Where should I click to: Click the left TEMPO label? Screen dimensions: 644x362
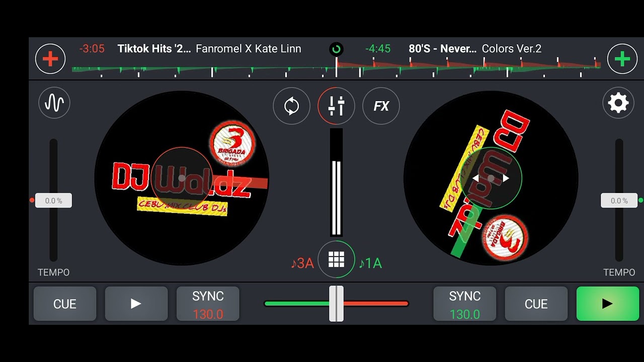click(x=54, y=273)
